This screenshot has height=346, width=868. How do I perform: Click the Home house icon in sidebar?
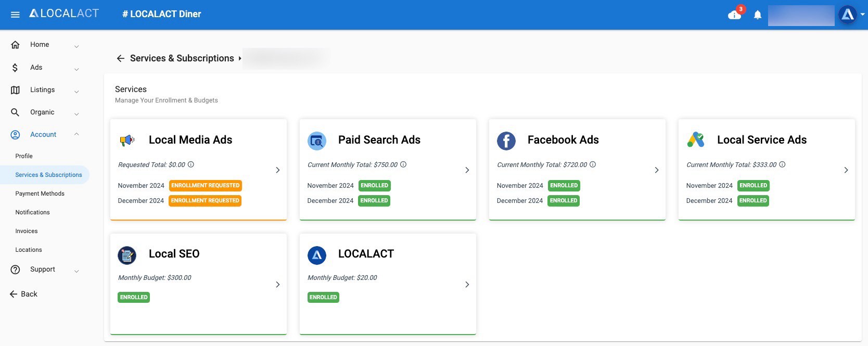[x=15, y=45]
